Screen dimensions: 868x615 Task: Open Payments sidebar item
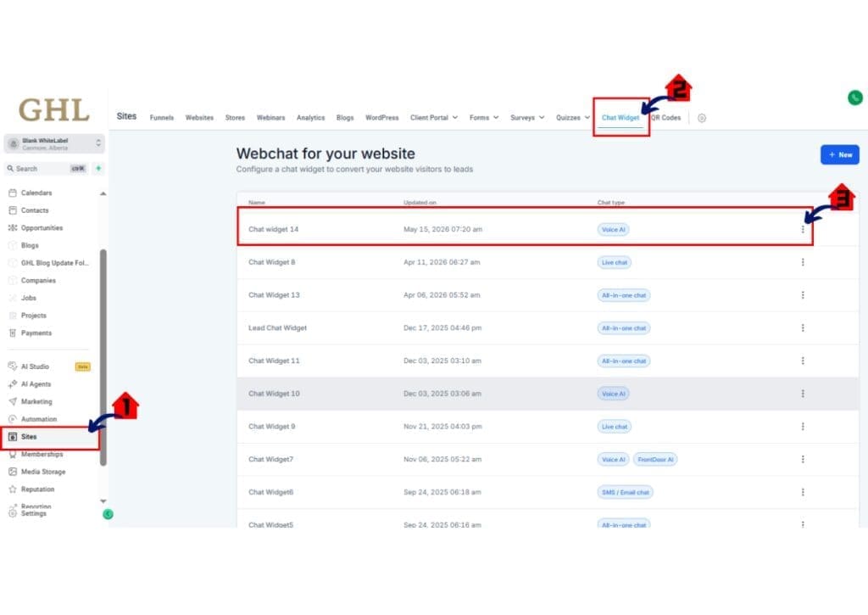[31, 333]
